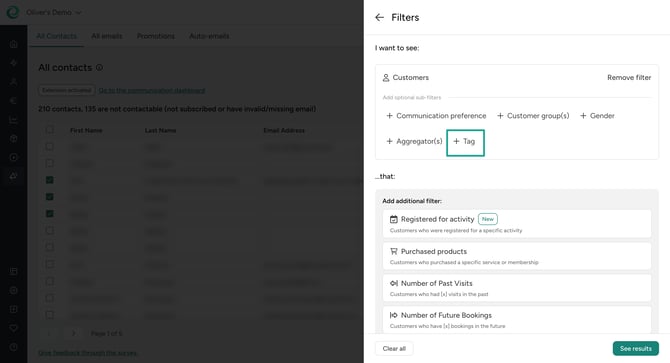Add the Customer group(s) sub-filter
The image size is (670, 363).
coord(533,116)
